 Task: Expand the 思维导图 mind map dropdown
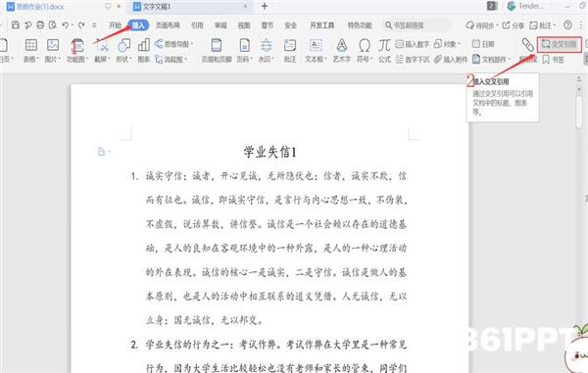pos(174,44)
